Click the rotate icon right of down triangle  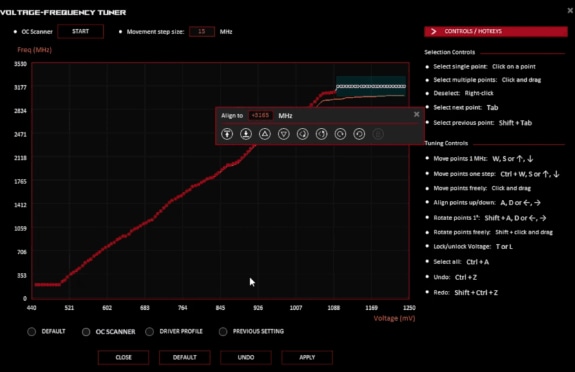(x=303, y=134)
